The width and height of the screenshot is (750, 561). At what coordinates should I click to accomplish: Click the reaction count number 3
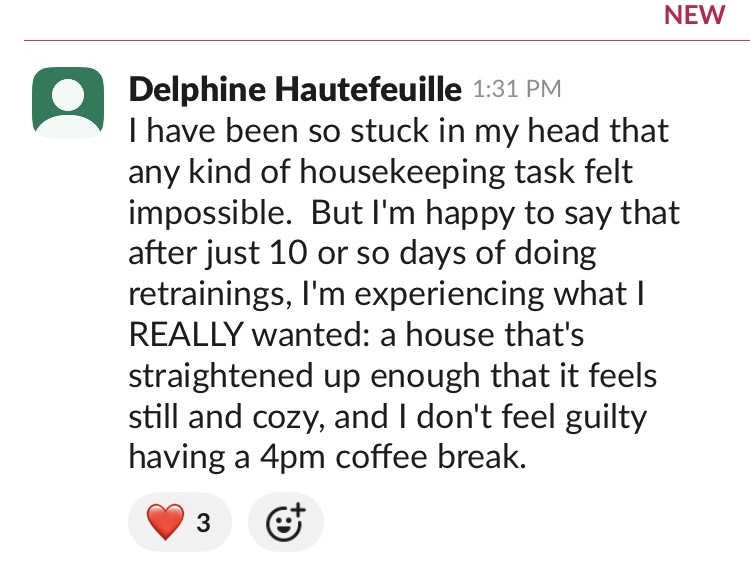coord(203,521)
